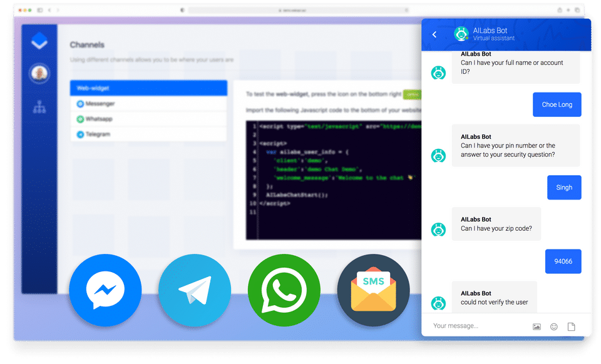Click the SMS envelope icon

[x=373, y=290]
